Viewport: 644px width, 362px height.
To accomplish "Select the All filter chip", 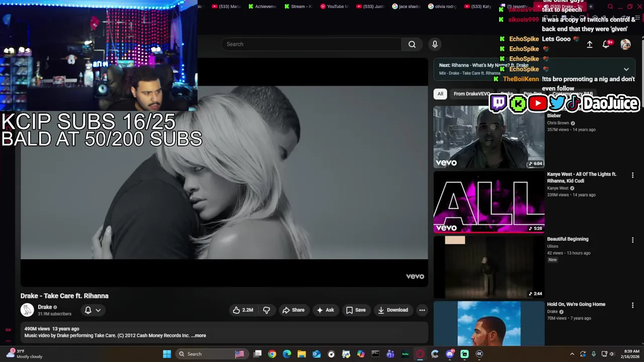I will point(440,94).
